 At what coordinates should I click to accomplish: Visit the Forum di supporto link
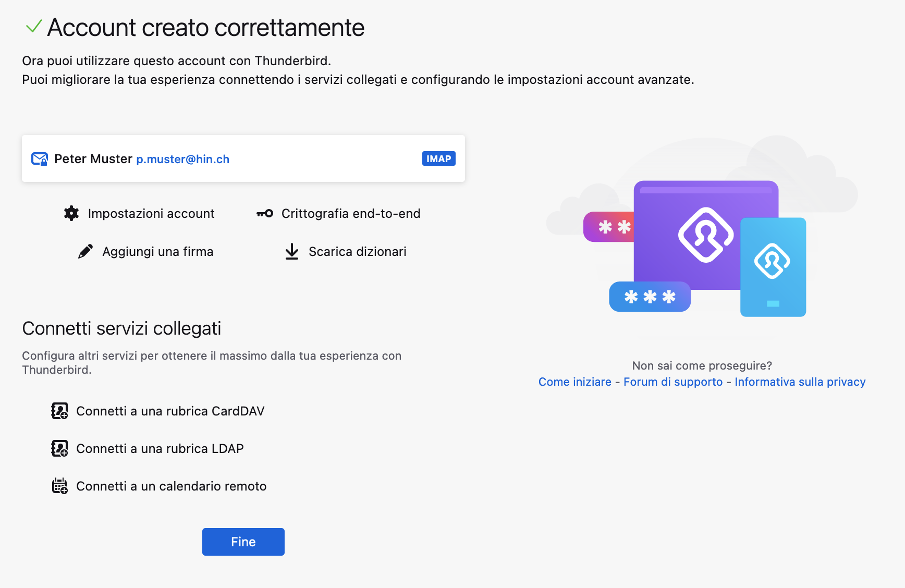click(673, 382)
